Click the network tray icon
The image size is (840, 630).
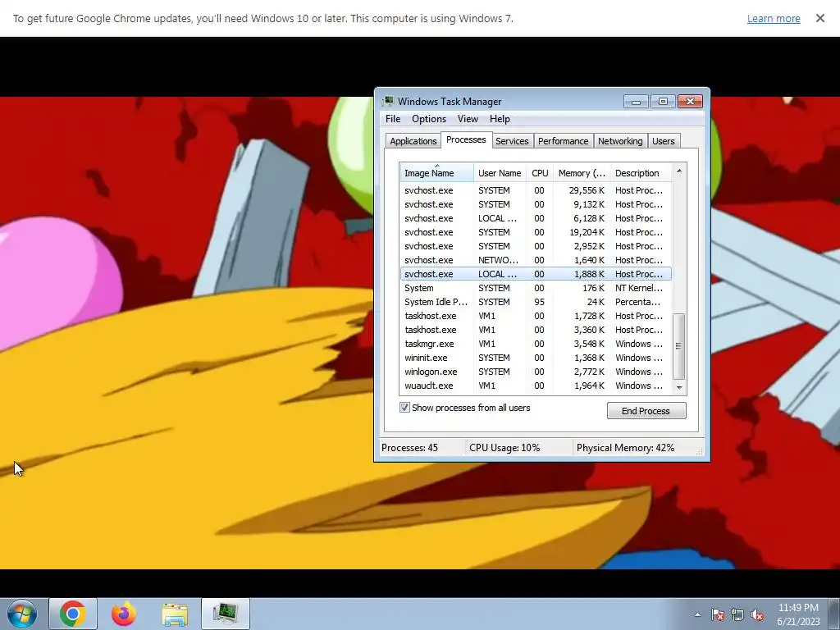click(737, 614)
